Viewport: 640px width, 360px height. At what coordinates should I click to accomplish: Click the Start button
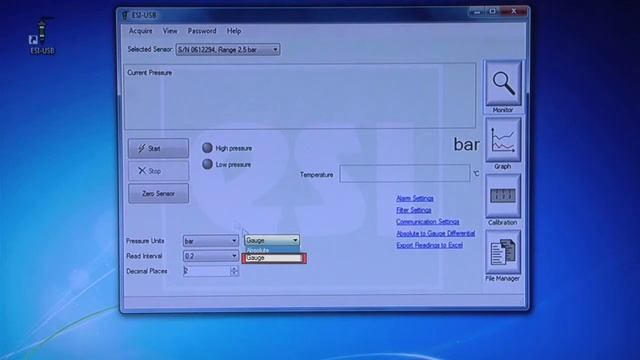[158, 148]
